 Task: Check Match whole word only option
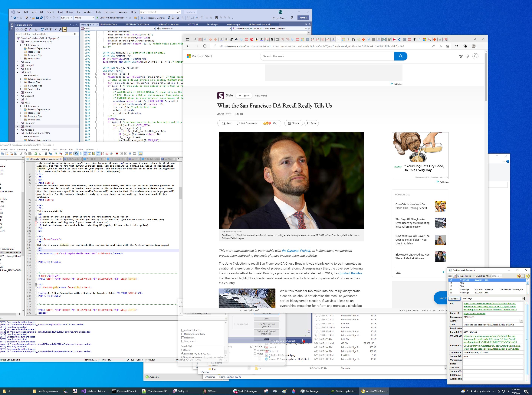[x=182, y=334]
